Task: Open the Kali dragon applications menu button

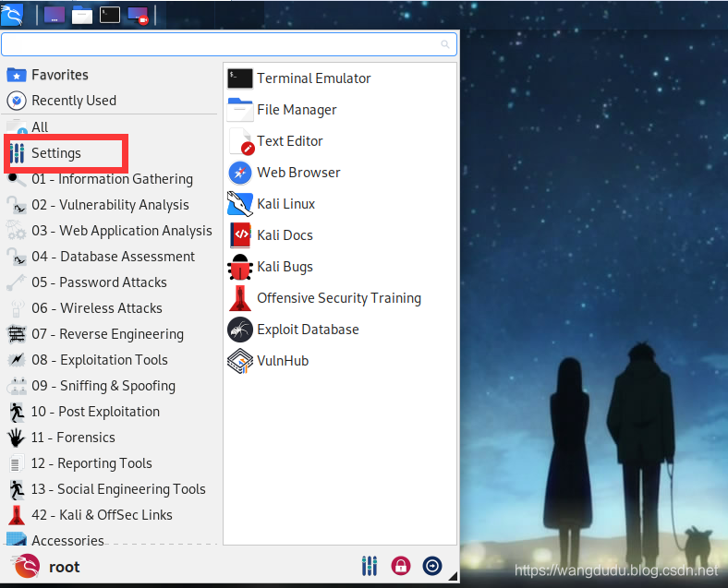Action: [x=13, y=15]
